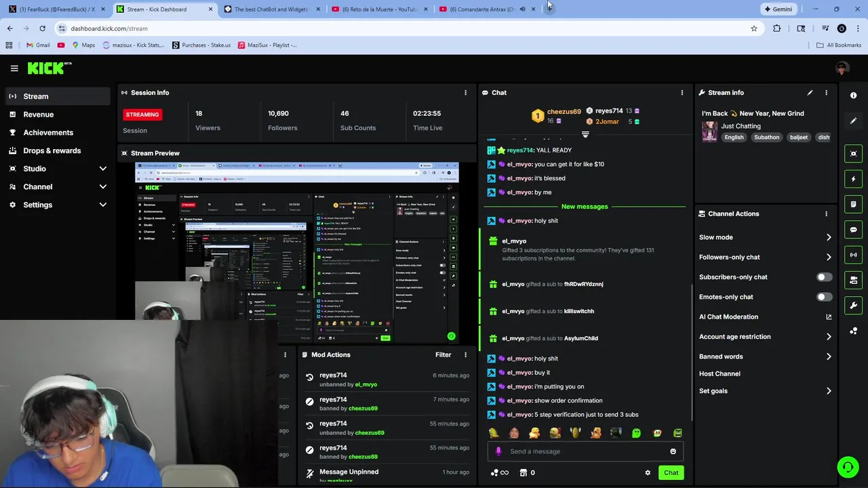Open the green support headset bubble
The height and width of the screenshot is (488, 868).
click(x=848, y=467)
